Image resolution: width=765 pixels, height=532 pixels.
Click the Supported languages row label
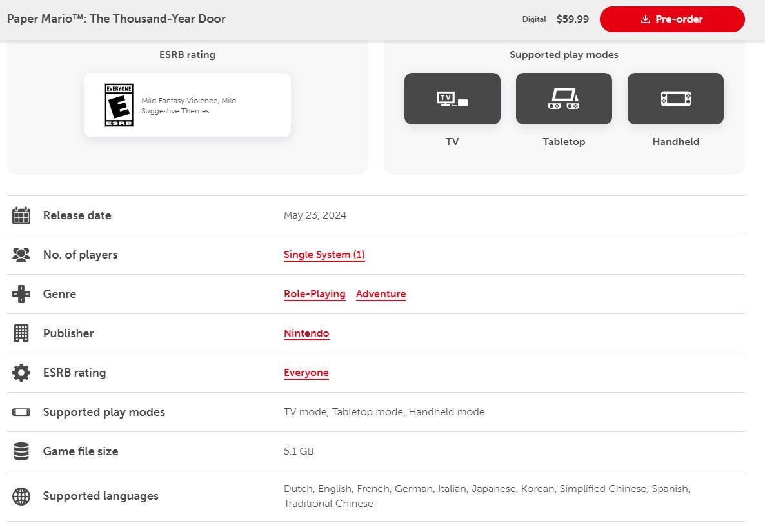(101, 496)
